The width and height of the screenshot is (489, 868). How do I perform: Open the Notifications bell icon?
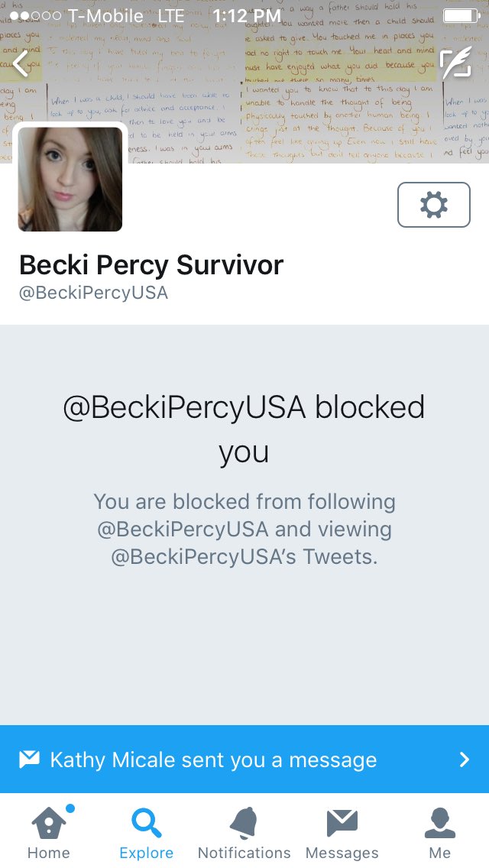(x=244, y=823)
